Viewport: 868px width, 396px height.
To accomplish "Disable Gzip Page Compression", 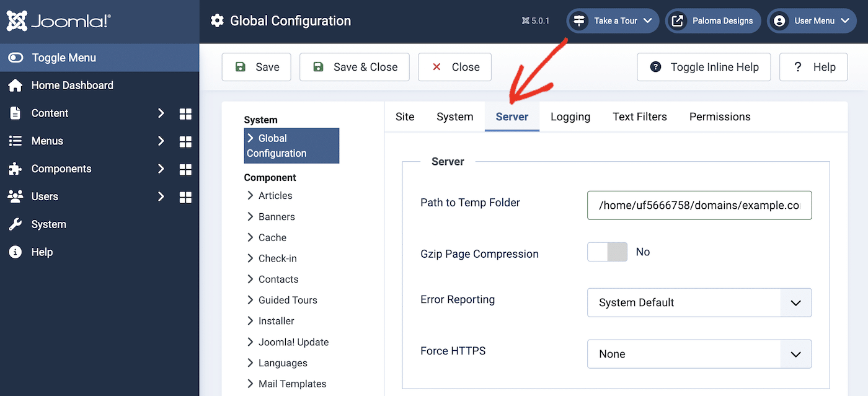I will [x=607, y=252].
